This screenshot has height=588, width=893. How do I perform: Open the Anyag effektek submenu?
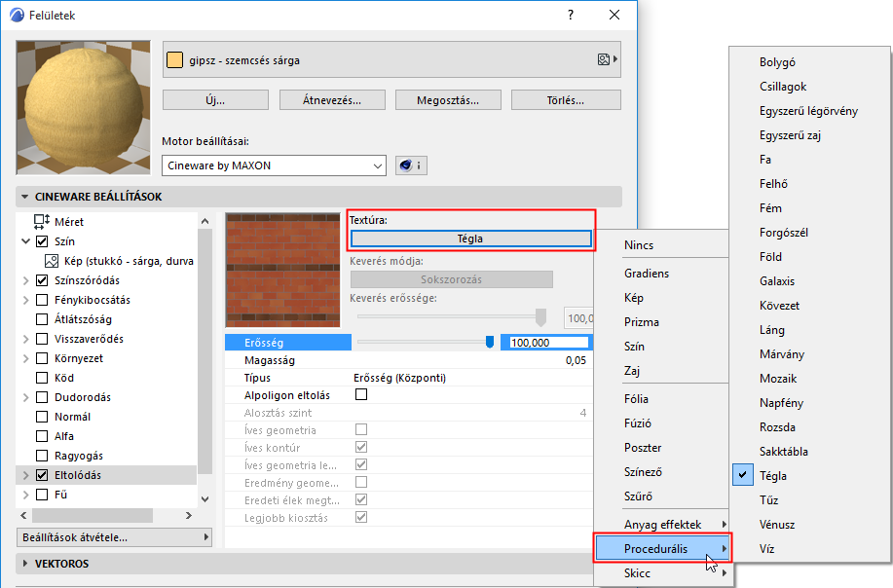click(x=662, y=525)
